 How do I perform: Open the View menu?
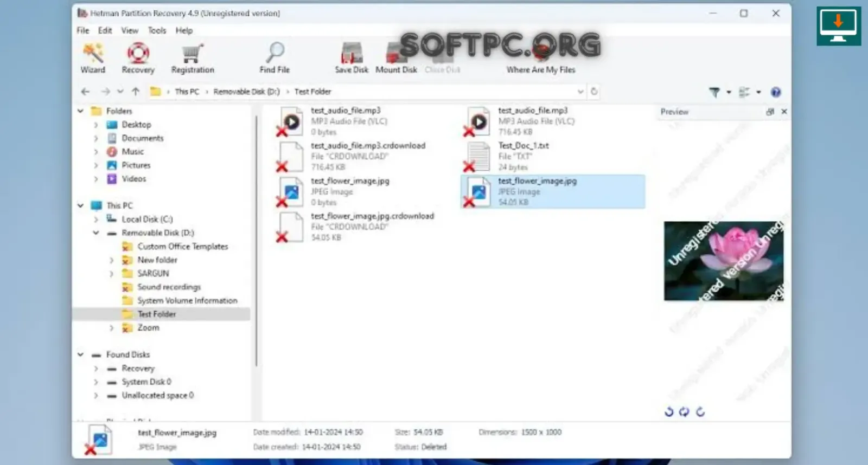[x=130, y=30]
